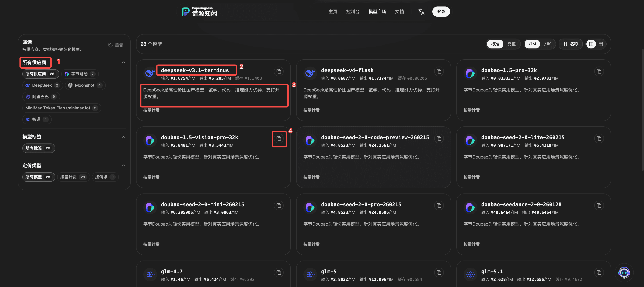Switch to table list view
This screenshot has width=644, height=287.
tap(601, 44)
